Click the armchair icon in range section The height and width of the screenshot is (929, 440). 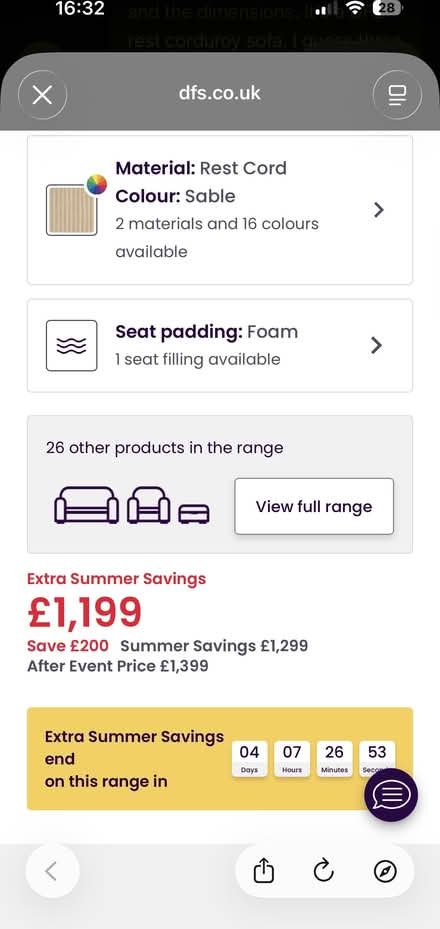(x=149, y=505)
